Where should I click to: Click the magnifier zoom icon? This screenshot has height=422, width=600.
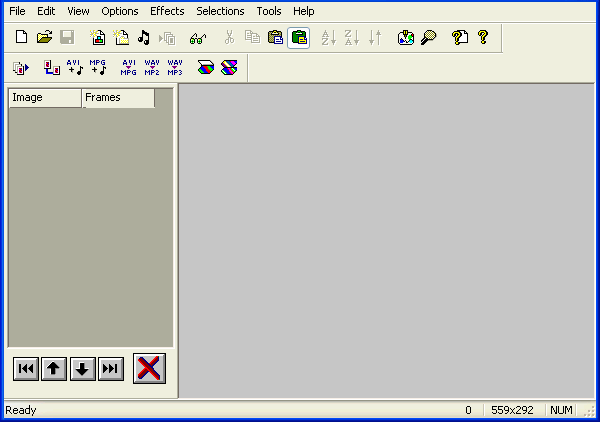point(429,37)
